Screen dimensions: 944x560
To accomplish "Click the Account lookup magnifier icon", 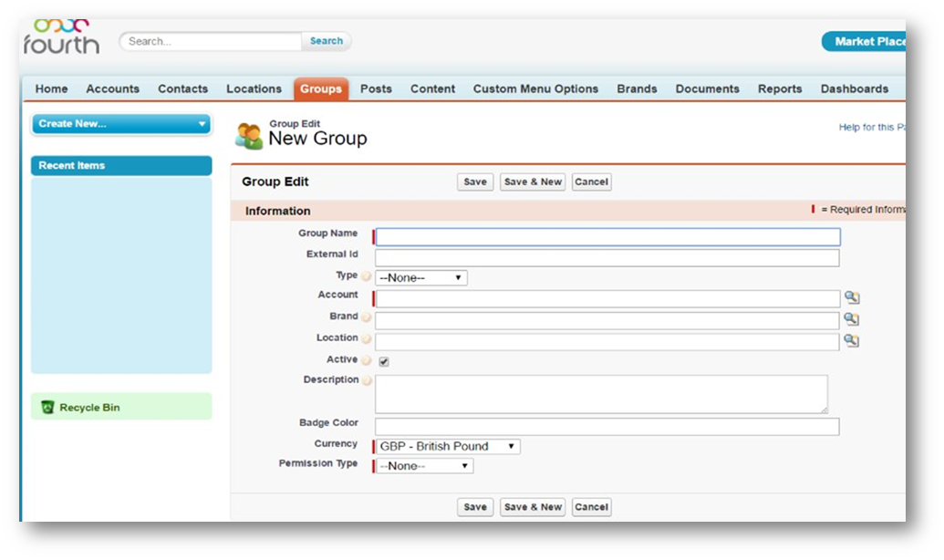I will coord(851,297).
